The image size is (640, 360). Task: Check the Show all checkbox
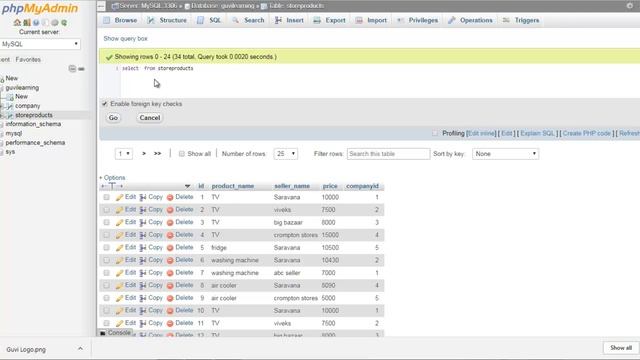(182, 154)
